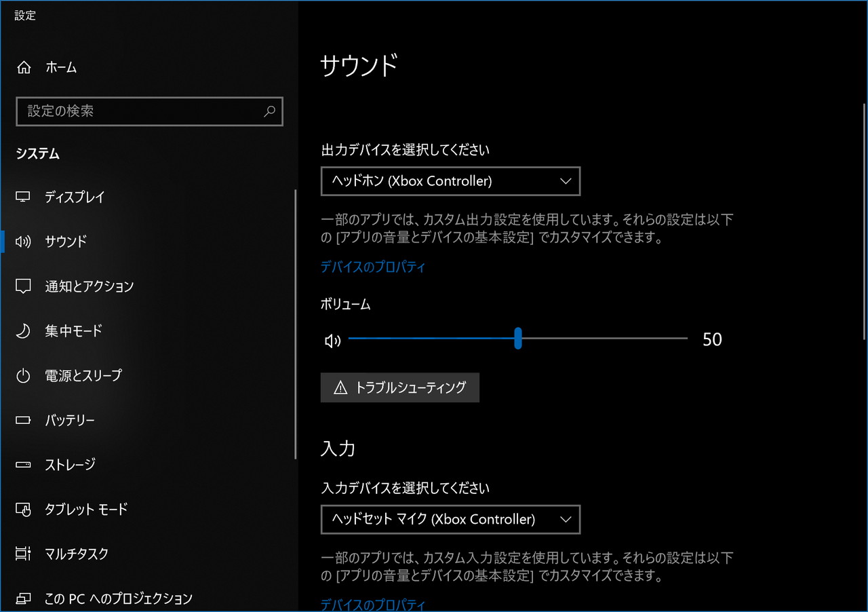Screen dimensions: 868x612
Task: Click the sidebar vertical scrollbar
Action: tap(296, 324)
